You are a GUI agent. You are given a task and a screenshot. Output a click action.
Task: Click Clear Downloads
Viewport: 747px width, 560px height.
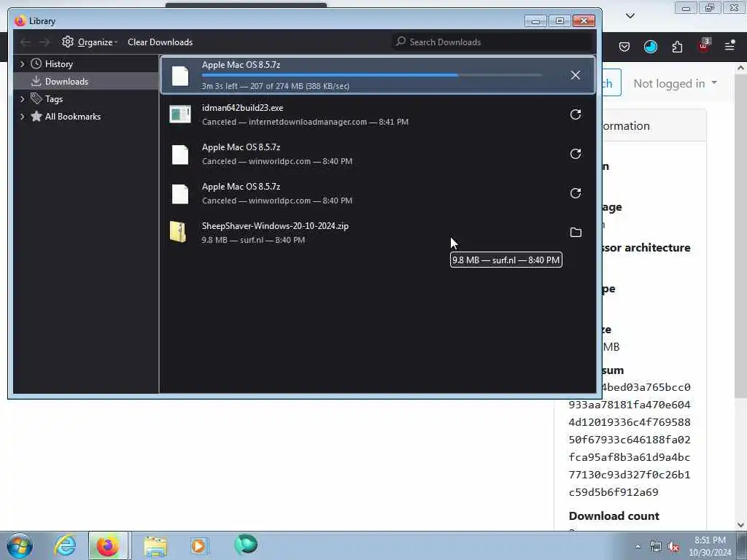pyautogui.click(x=160, y=42)
